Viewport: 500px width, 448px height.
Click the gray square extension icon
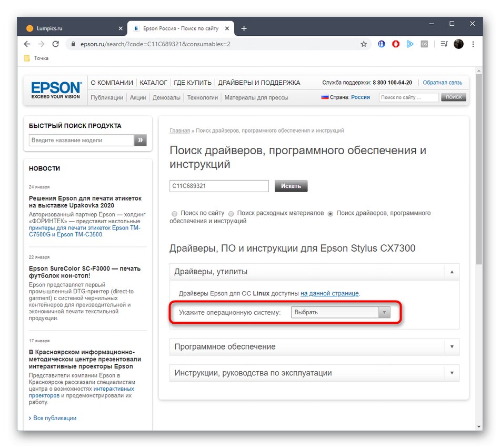(424, 44)
